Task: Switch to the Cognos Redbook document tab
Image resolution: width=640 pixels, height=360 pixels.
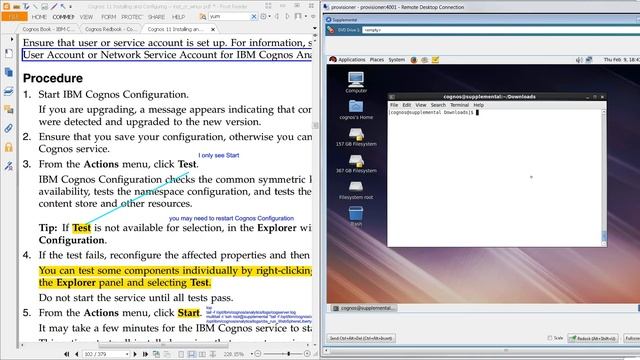Action: [110, 29]
